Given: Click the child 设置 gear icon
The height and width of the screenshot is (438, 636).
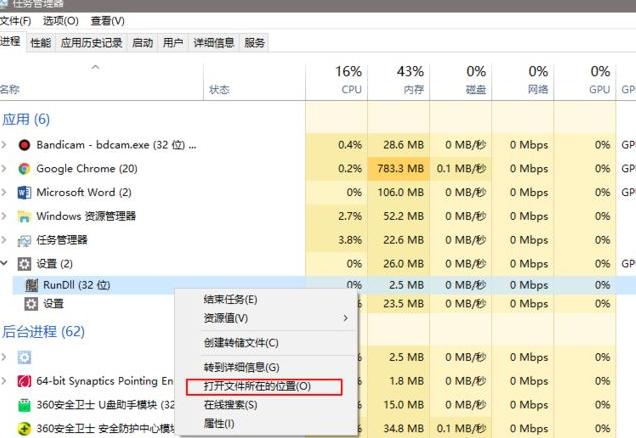Looking at the screenshot, I should tap(31, 304).
